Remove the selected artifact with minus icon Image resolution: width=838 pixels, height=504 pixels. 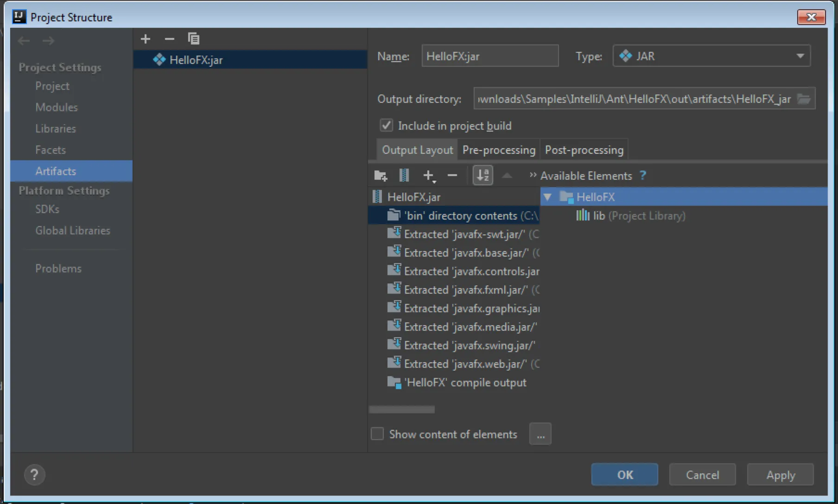coord(170,39)
